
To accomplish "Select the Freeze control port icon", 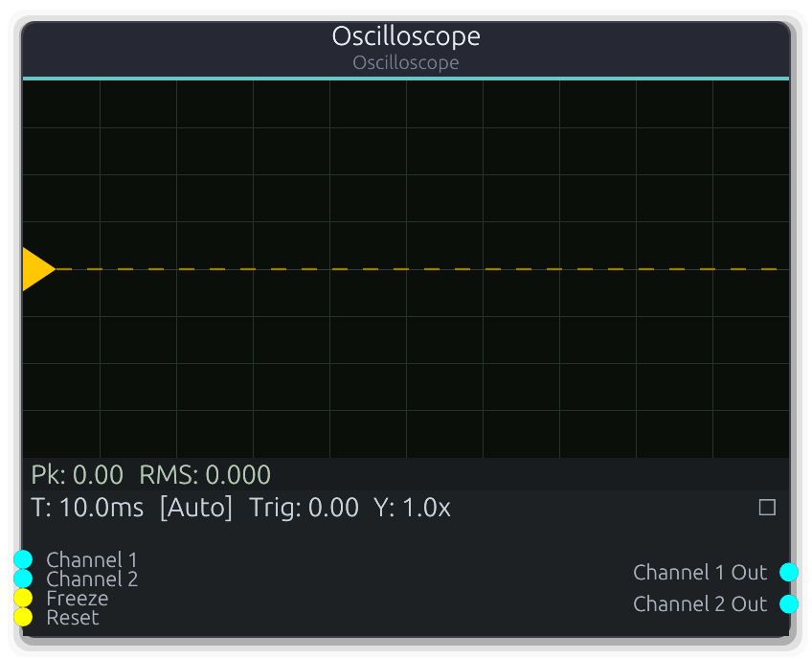I will pyautogui.click(x=22, y=598).
